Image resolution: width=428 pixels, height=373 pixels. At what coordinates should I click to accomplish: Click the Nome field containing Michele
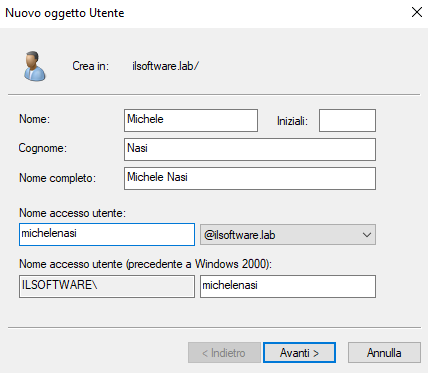(191, 120)
